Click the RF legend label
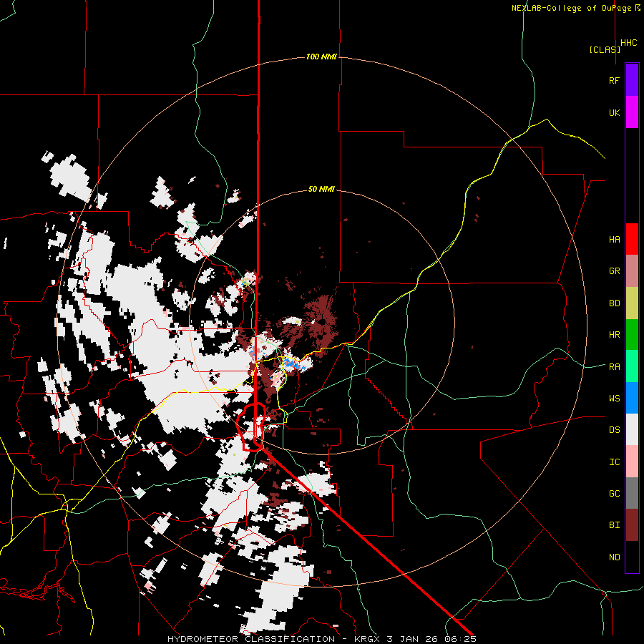644x644 pixels. (614, 80)
